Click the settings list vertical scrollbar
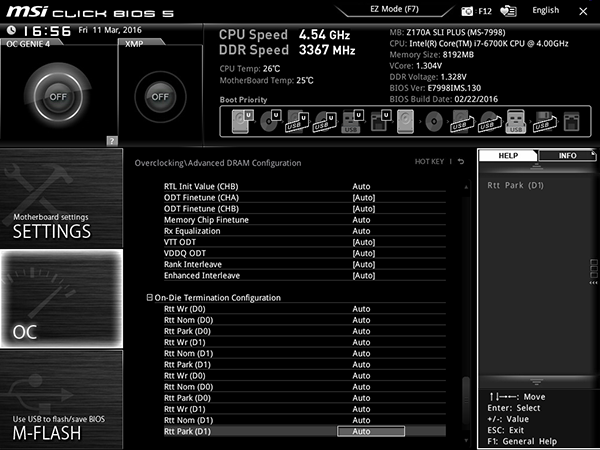 pyautogui.click(x=466, y=314)
